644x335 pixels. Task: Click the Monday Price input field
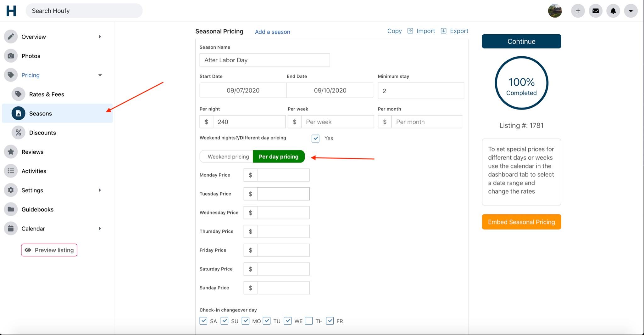point(283,175)
